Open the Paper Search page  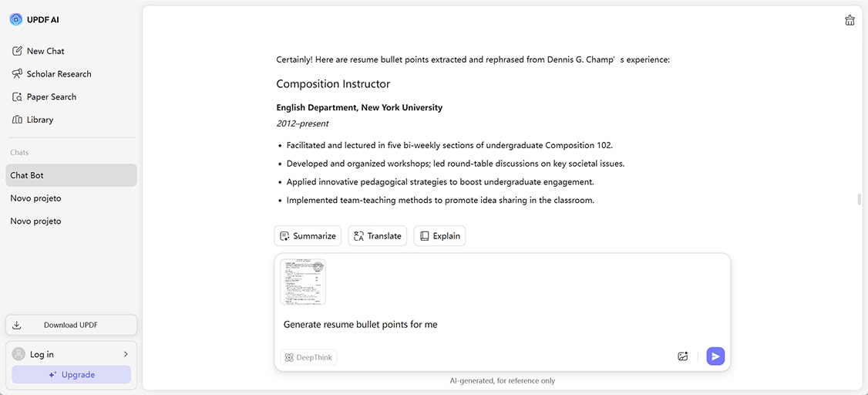pos(51,97)
